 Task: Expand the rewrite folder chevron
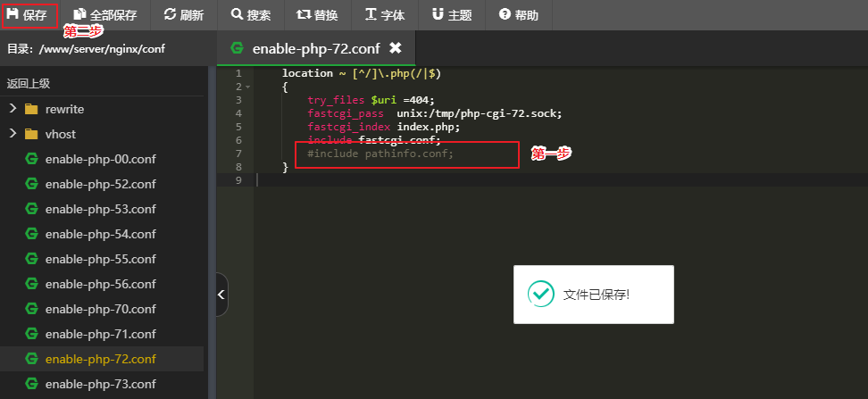(x=13, y=109)
